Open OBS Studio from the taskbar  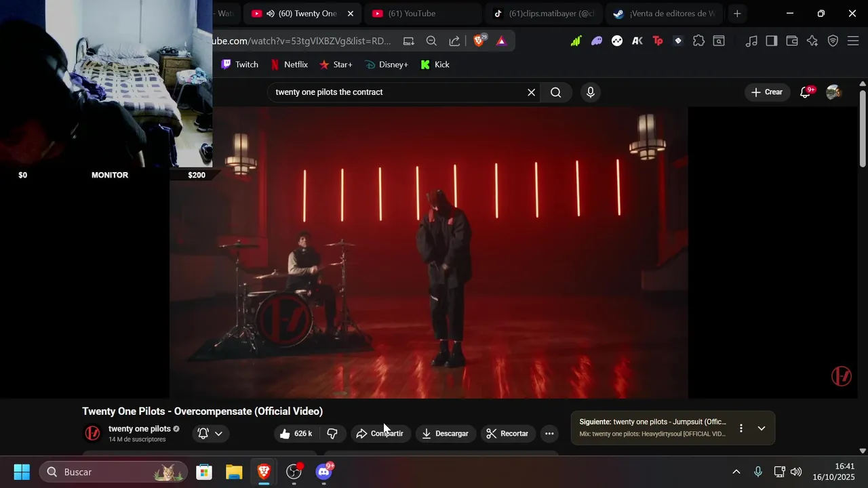click(294, 472)
